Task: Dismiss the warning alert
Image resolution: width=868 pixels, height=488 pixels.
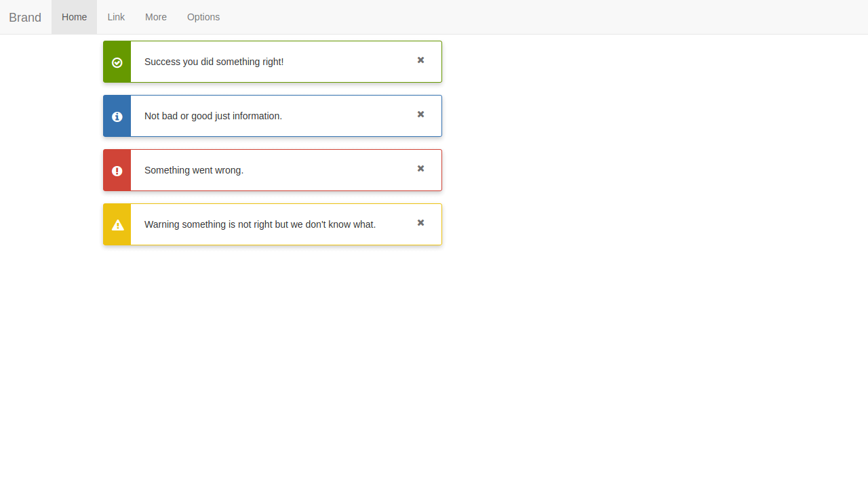Action: [x=420, y=223]
